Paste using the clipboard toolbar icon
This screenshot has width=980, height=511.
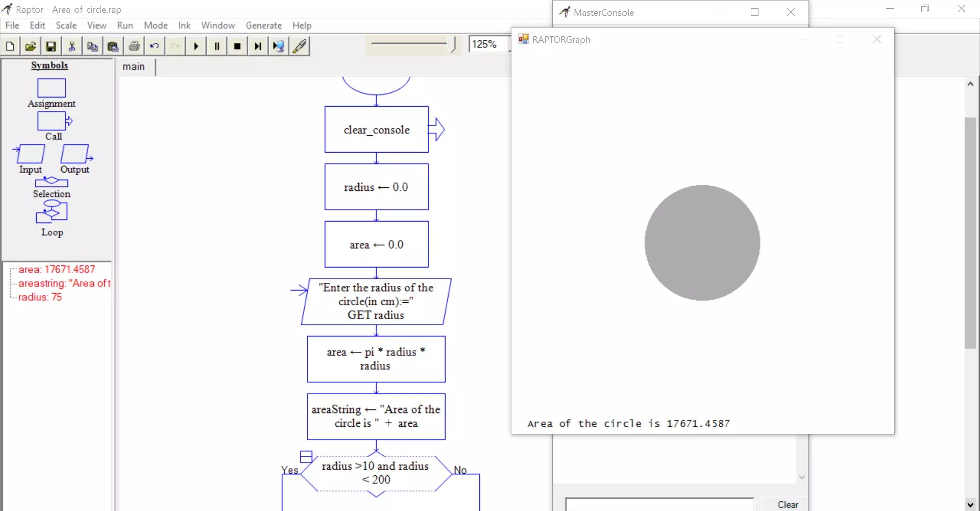113,46
